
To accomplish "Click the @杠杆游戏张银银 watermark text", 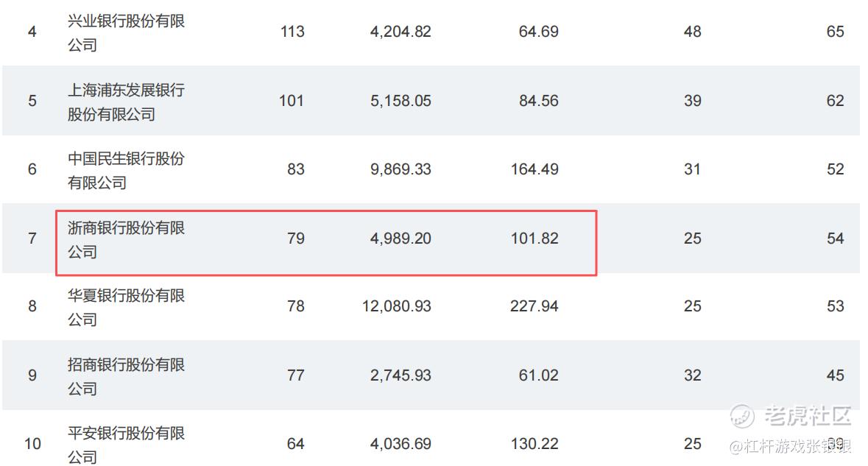I will tap(790, 446).
